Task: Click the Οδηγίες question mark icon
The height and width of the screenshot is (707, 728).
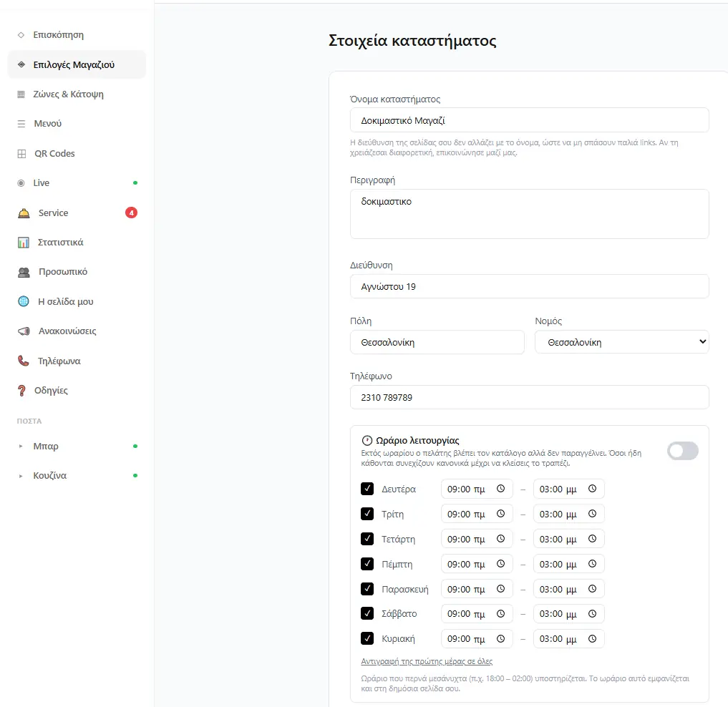Action: click(x=21, y=391)
